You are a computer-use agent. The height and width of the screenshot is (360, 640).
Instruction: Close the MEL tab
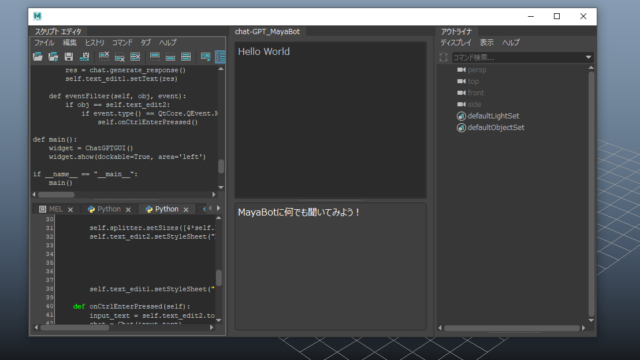71,209
